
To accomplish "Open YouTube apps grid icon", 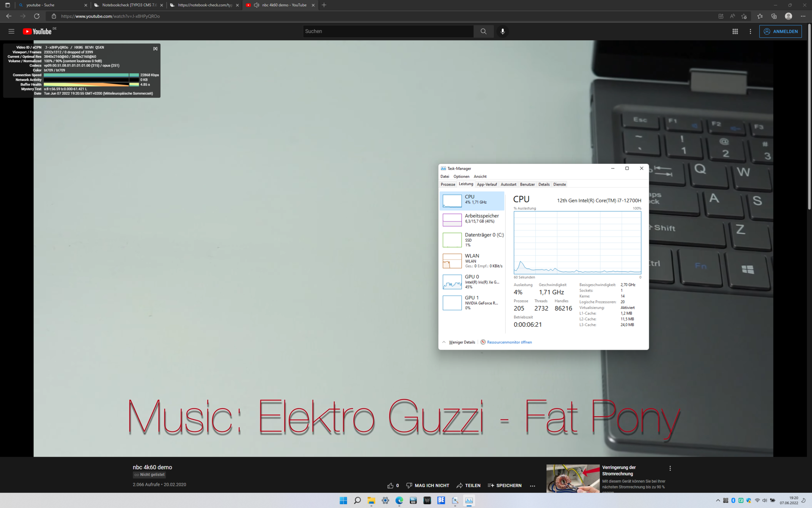I will (735, 31).
